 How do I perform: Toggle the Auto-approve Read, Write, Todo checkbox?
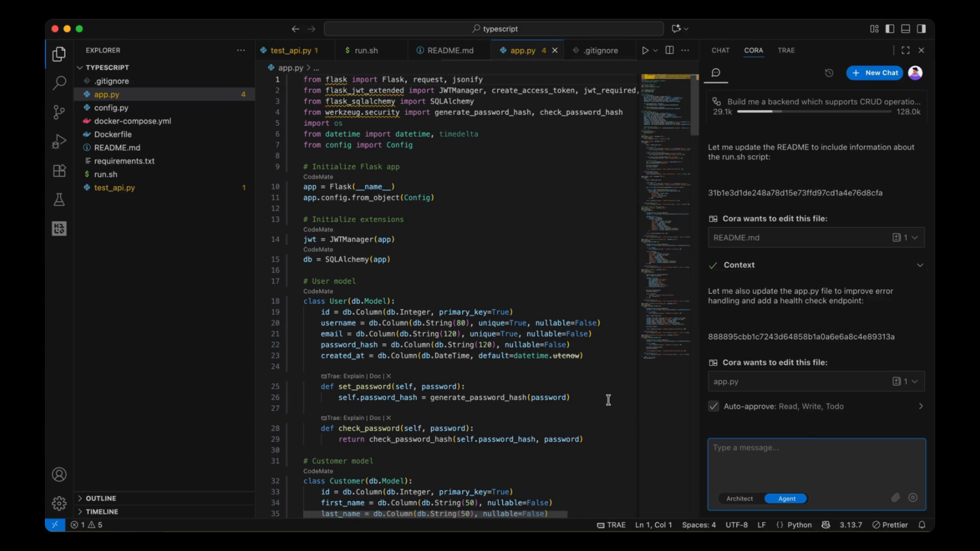coord(713,406)
